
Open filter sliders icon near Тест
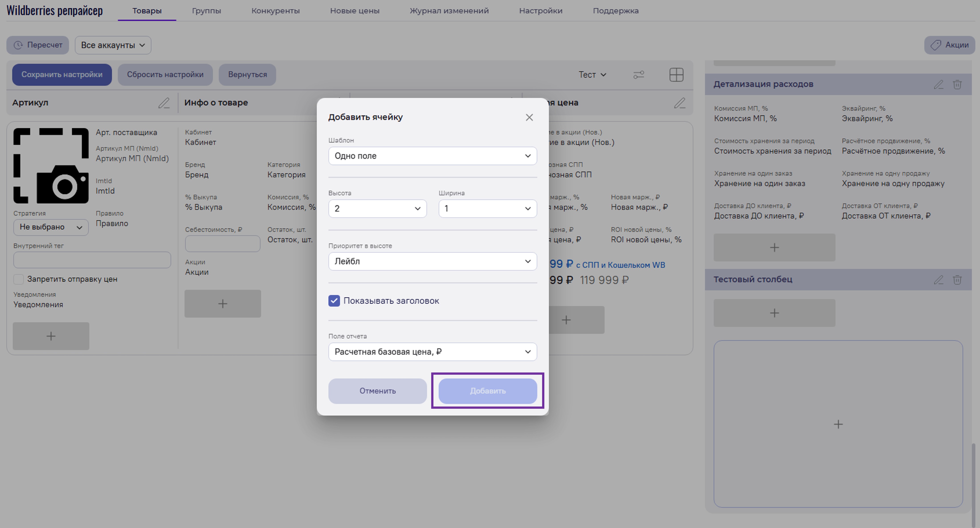tap(638, 75)
